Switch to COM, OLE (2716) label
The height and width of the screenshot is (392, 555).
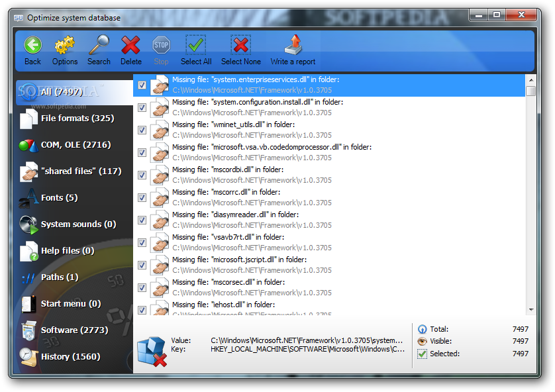coord(76,145)
